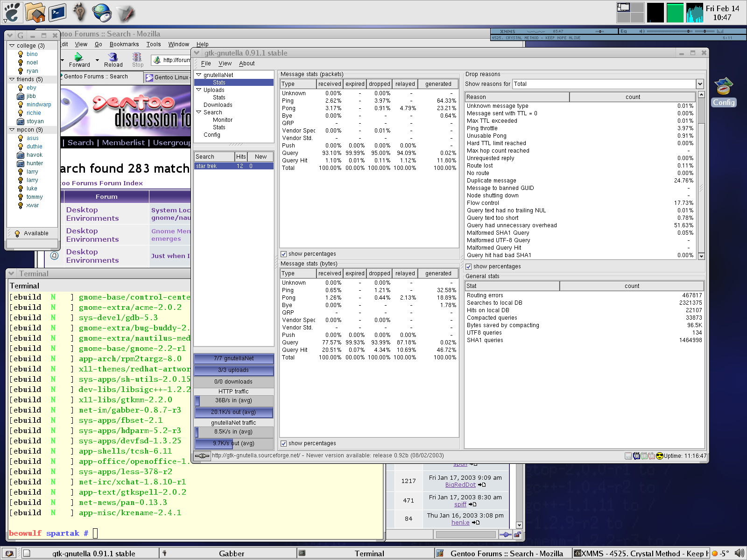Click the 20.1K/s out HTTP traffic bar
This screenshot has width=747, height=560.
[234, 412]
